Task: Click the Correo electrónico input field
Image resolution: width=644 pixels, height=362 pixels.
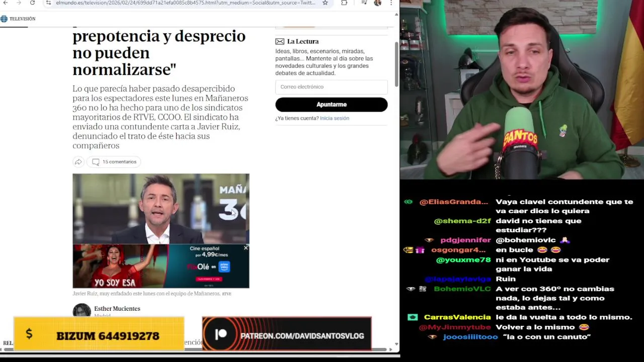Action: point(332,87)
